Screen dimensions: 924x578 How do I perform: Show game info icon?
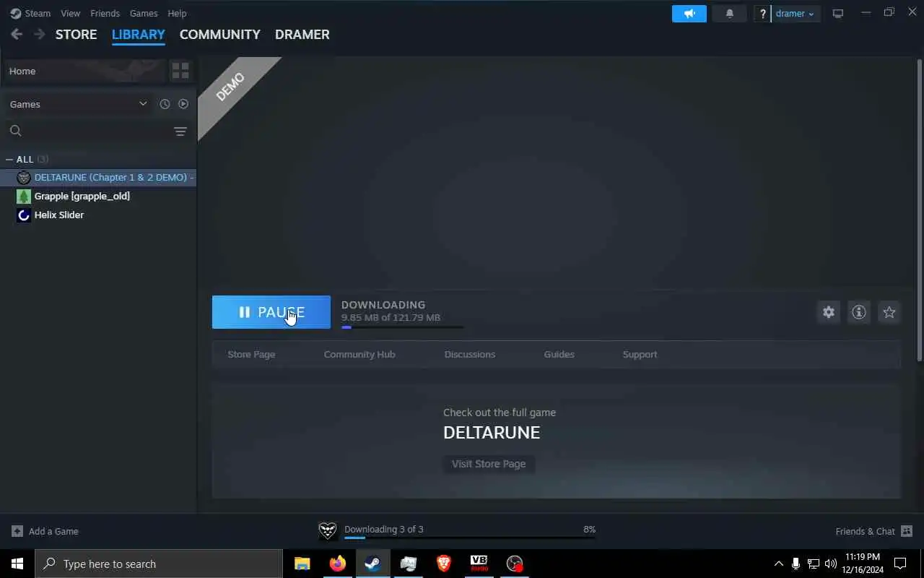[x=859, y=312]
